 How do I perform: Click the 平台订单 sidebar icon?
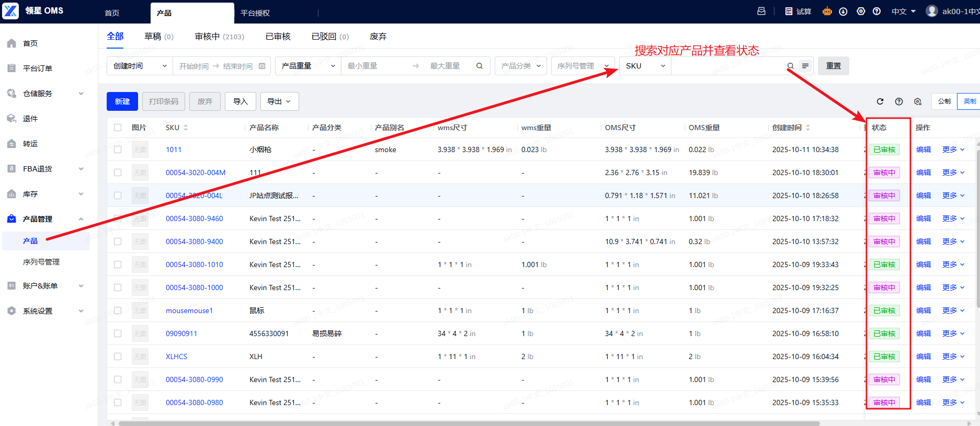tap(12, 68)
